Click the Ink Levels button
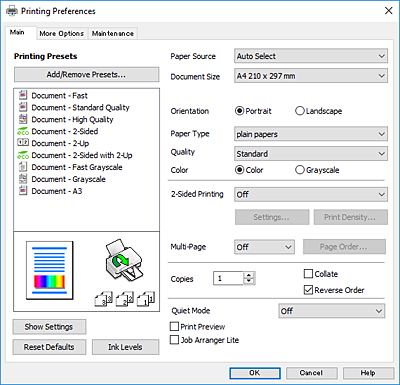Screen dimensions: 400x385 (125, 347)
